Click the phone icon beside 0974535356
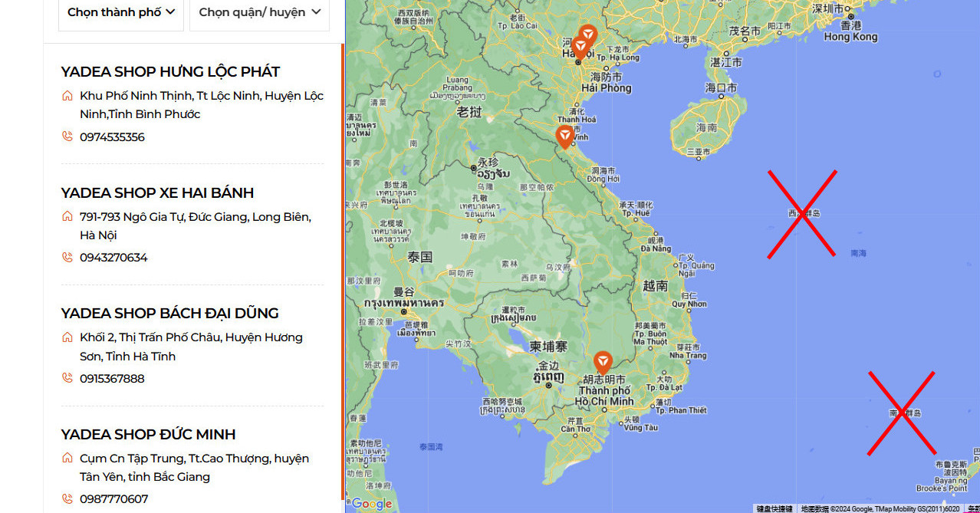 67,136
